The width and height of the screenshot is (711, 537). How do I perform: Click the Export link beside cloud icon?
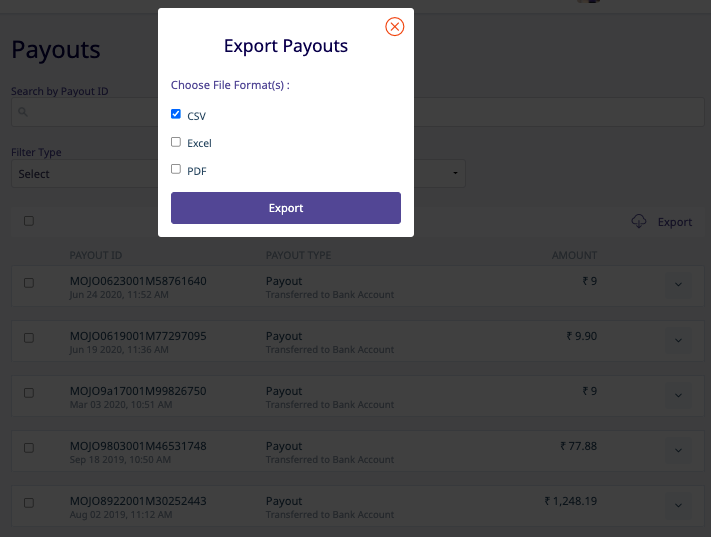click(675, 222)
